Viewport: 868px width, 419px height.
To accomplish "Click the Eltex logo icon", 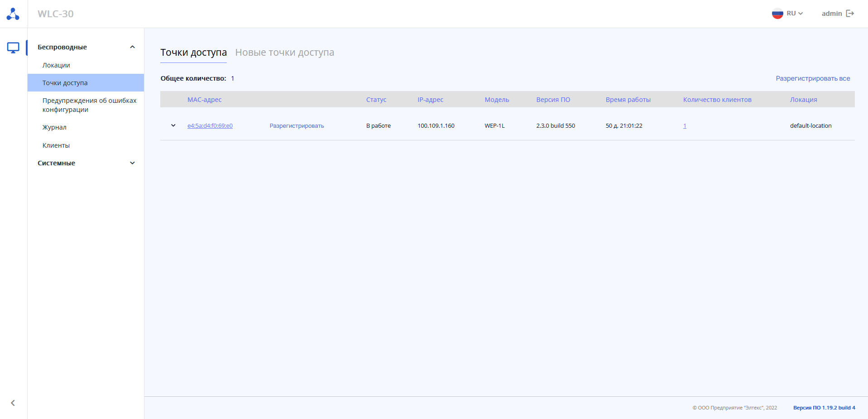I will click(x=13, y=14).
